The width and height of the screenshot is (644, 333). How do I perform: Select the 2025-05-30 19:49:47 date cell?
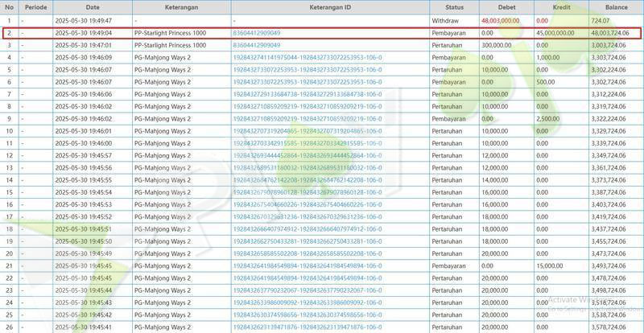coord(84,18)
